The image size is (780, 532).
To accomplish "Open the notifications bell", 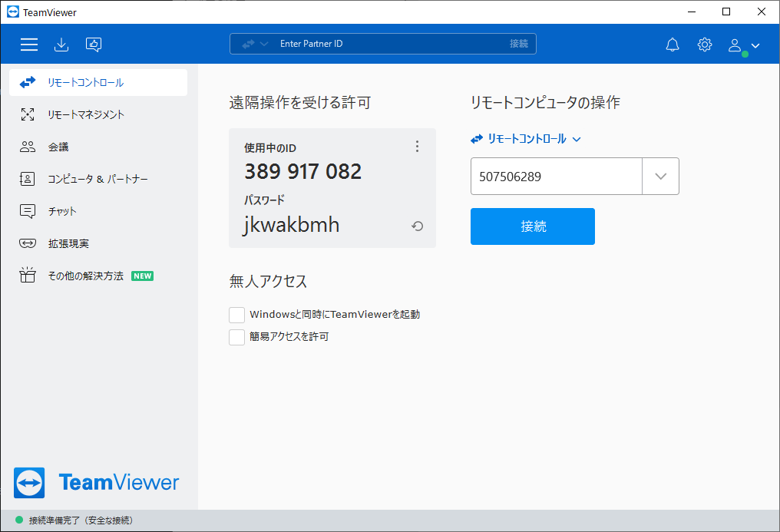I will pos(673,45).
